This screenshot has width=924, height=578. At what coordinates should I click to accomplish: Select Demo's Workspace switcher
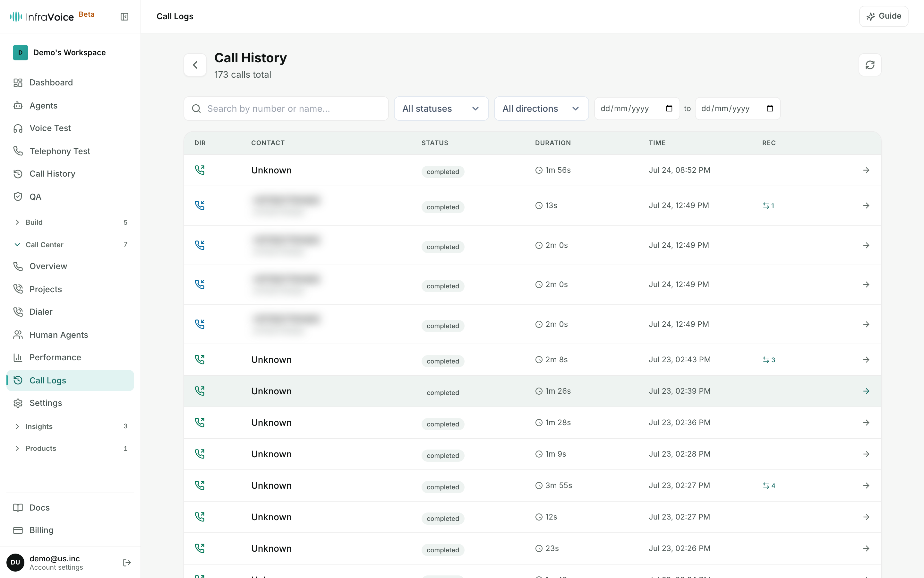[x=70, y=52]
